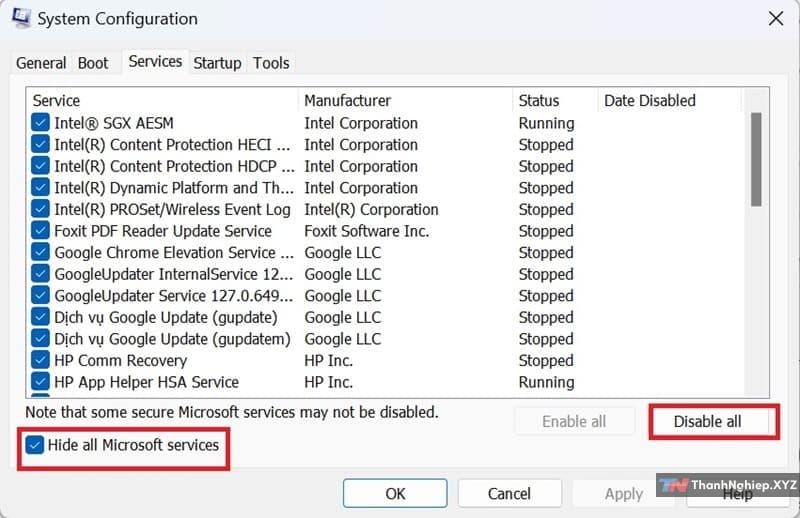Confirm with the OK button

click(x=395, y=494)
